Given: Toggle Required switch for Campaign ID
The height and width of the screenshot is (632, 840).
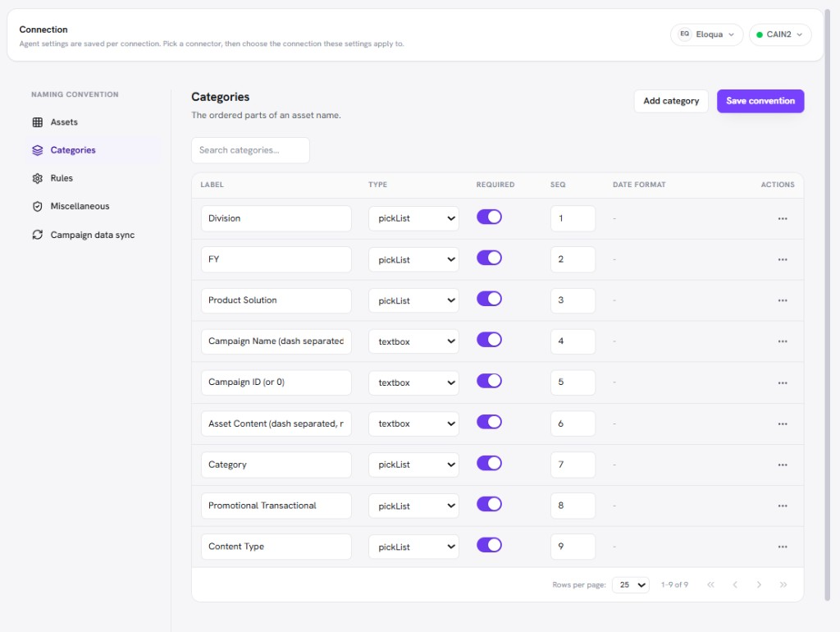Looking at the screenshot, I should point(489,381).
